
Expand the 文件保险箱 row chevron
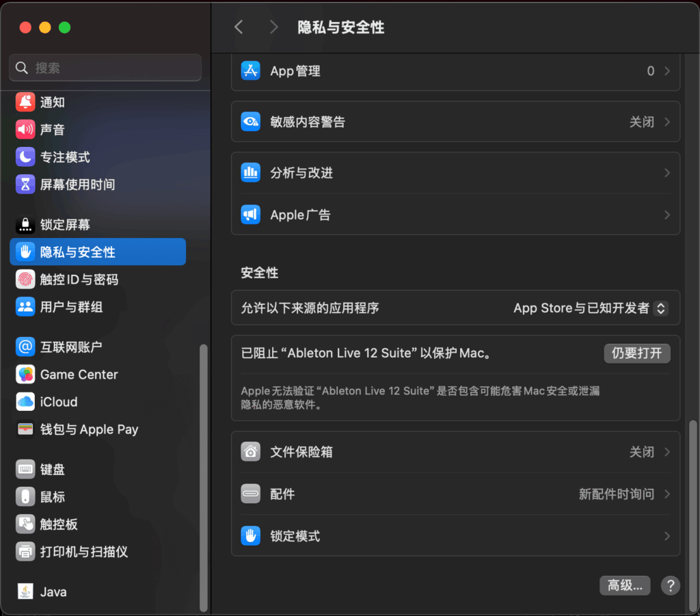pyautogui.click(x=667, y=452)
